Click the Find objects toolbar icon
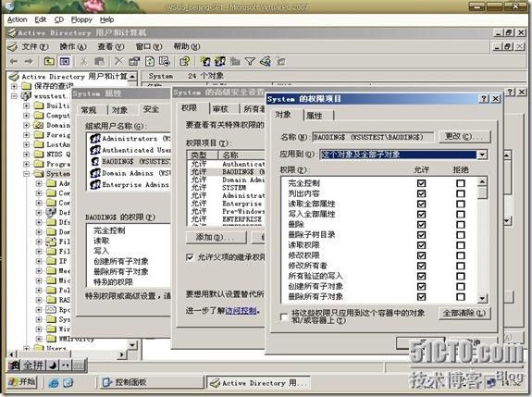Screen dimensions: 532x397 point(266,61)
